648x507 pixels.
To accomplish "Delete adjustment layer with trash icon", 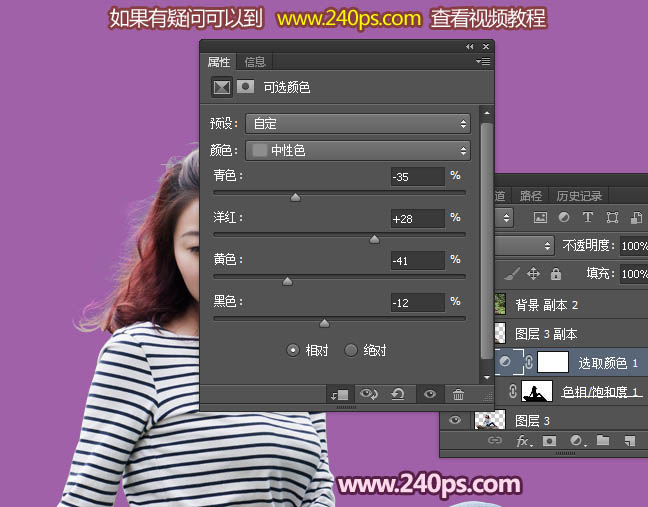I will point(458,395).
